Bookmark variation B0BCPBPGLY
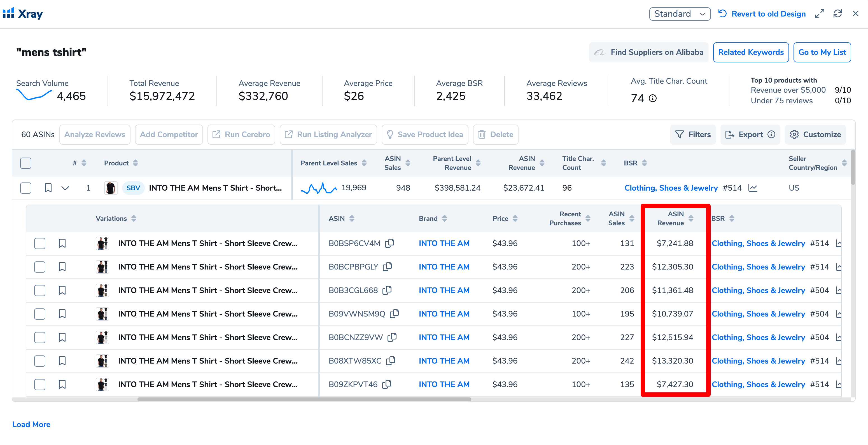Viewport: 868px width, 445px height. click(x=62, y=267)
